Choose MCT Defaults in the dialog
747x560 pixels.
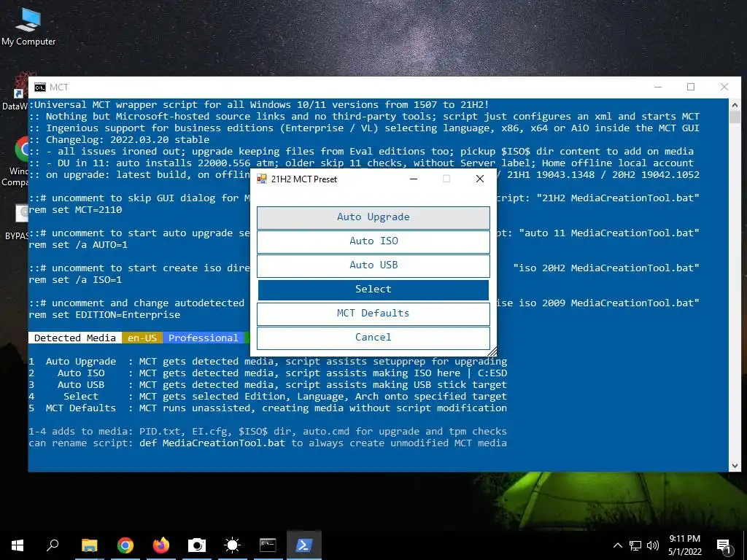(373, 314)
